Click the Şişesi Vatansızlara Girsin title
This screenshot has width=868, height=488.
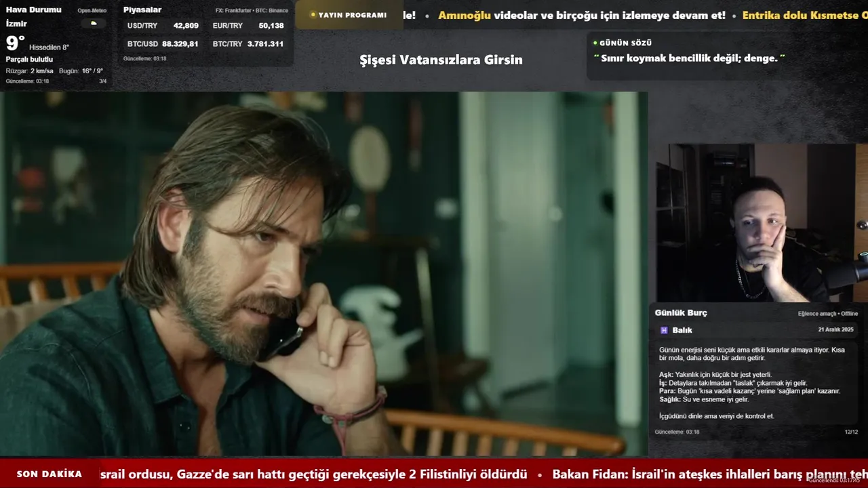[x=441, y=60]
